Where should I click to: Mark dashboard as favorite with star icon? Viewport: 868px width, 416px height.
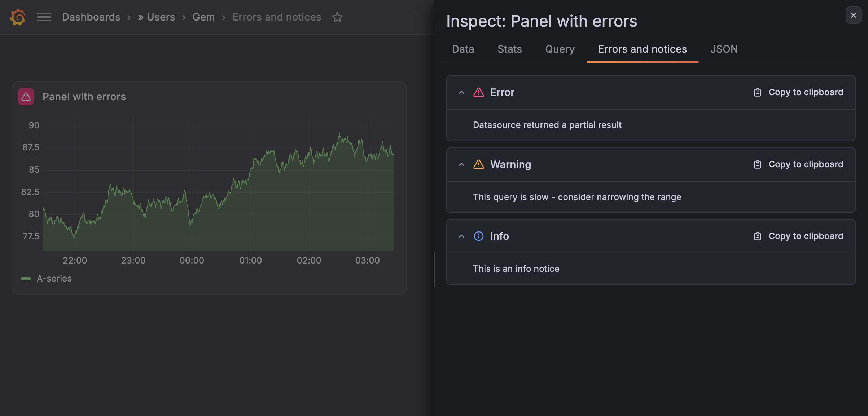(x=337, y=17)
